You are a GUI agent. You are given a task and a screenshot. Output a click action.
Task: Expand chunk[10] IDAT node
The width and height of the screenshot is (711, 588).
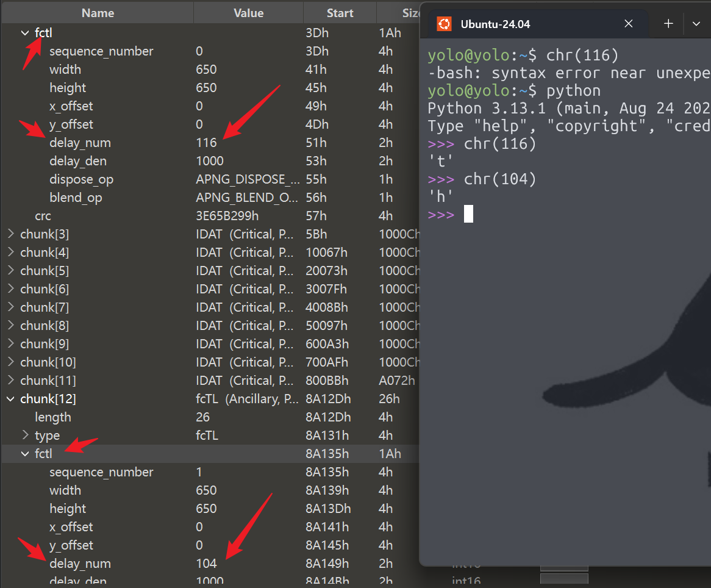click(10, 362)
